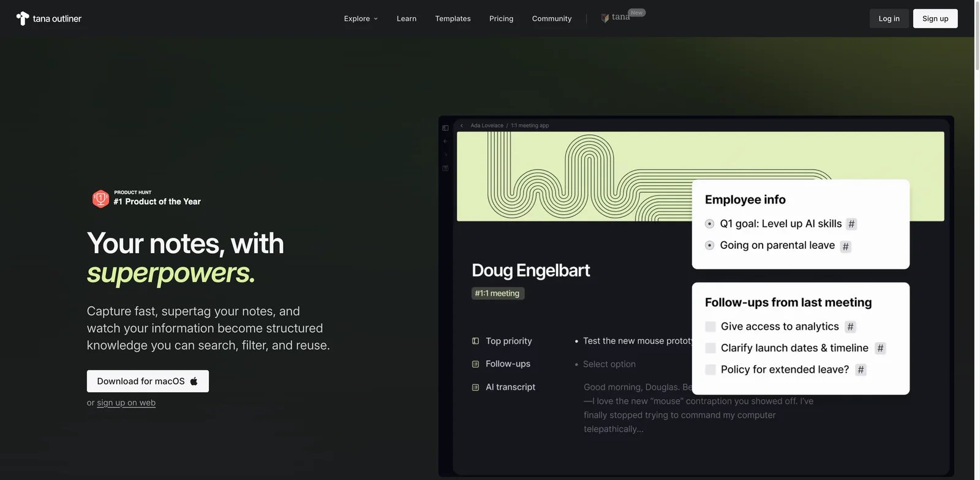Click the 1:1 meeting app breadcrumb
This screenshot has width=980, height=480.
pos(530,126)
